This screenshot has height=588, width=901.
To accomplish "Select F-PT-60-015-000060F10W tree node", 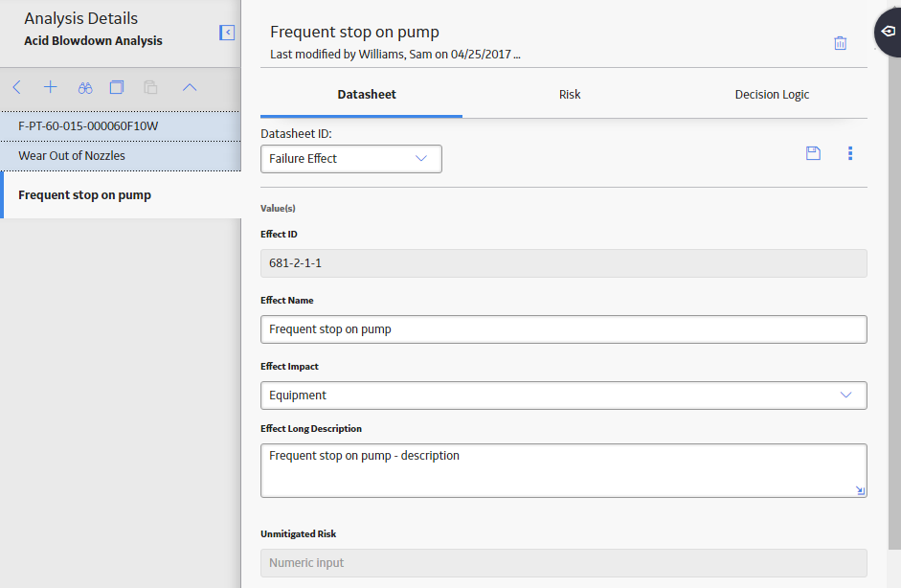I will pyautogui.click(x=121, y=125).
